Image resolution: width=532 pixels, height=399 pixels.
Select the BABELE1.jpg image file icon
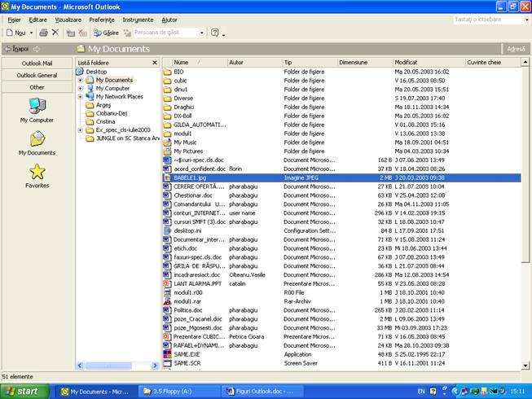pyautogui.click(x=167, y=178)
